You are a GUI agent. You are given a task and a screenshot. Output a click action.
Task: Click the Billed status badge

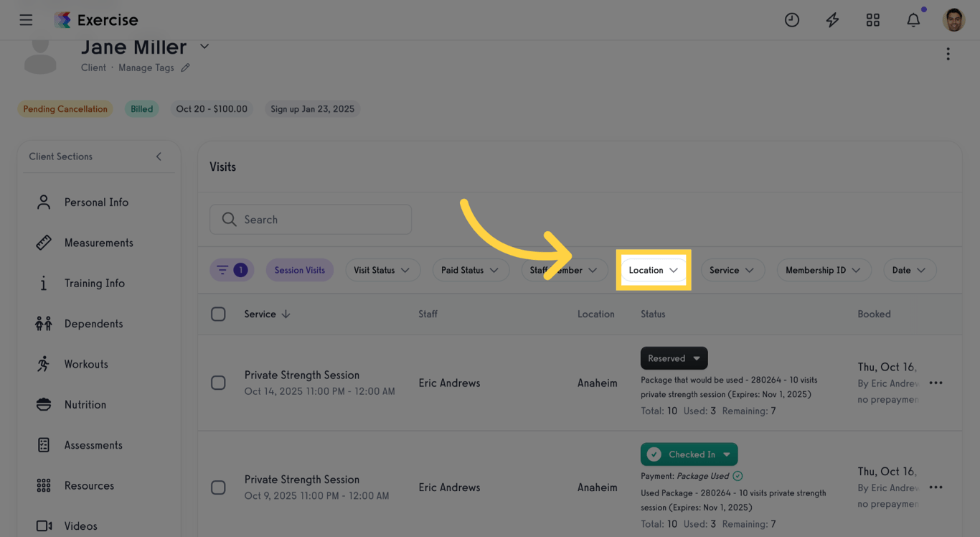142,109
